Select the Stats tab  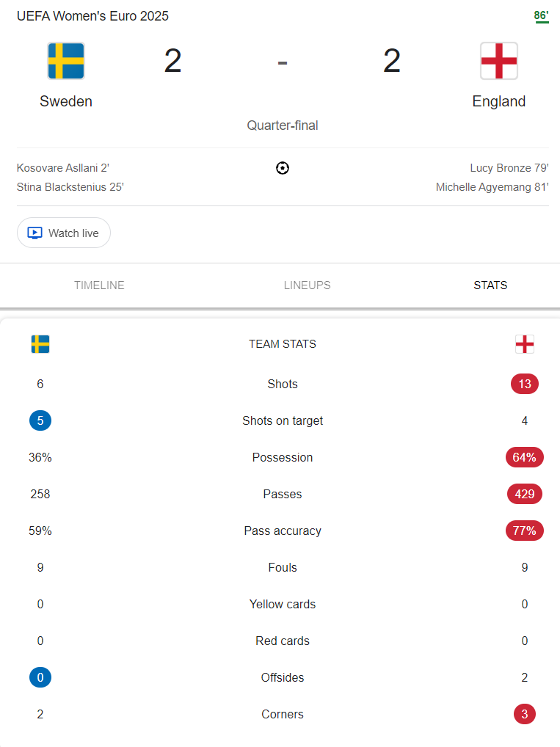tap(490, 285)
